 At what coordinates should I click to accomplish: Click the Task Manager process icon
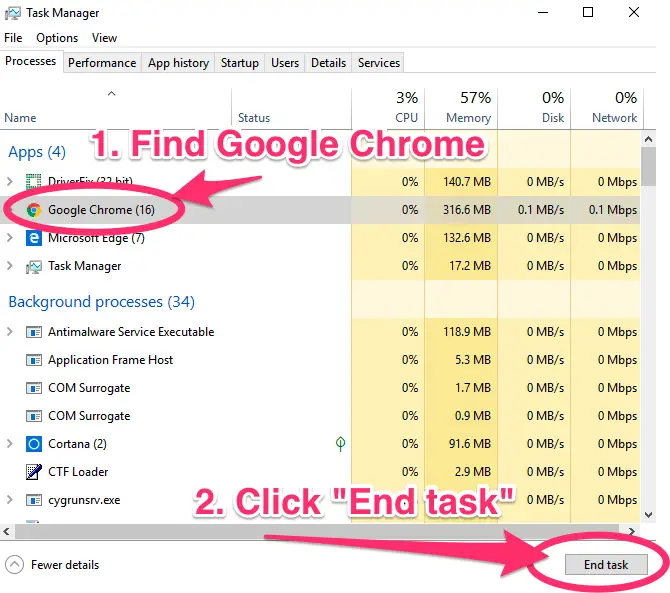coord(33,266)
